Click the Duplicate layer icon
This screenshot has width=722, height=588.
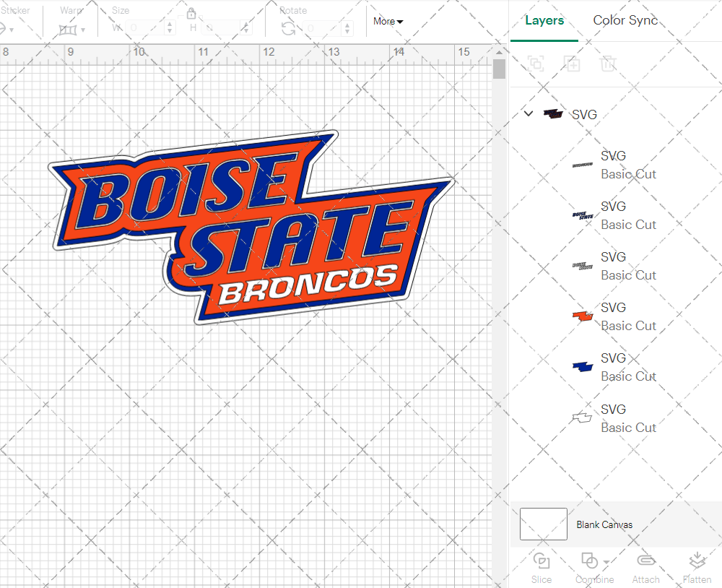coord(572,64)
